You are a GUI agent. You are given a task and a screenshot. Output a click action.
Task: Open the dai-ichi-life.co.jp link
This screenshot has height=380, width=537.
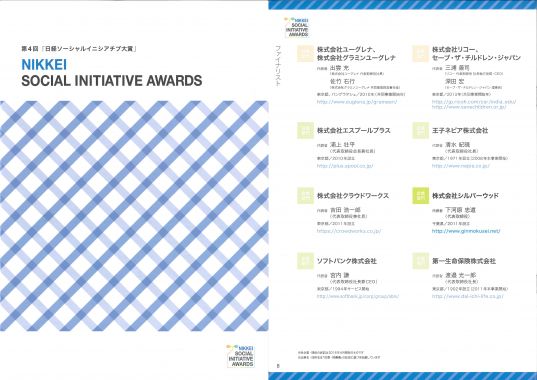467,296
